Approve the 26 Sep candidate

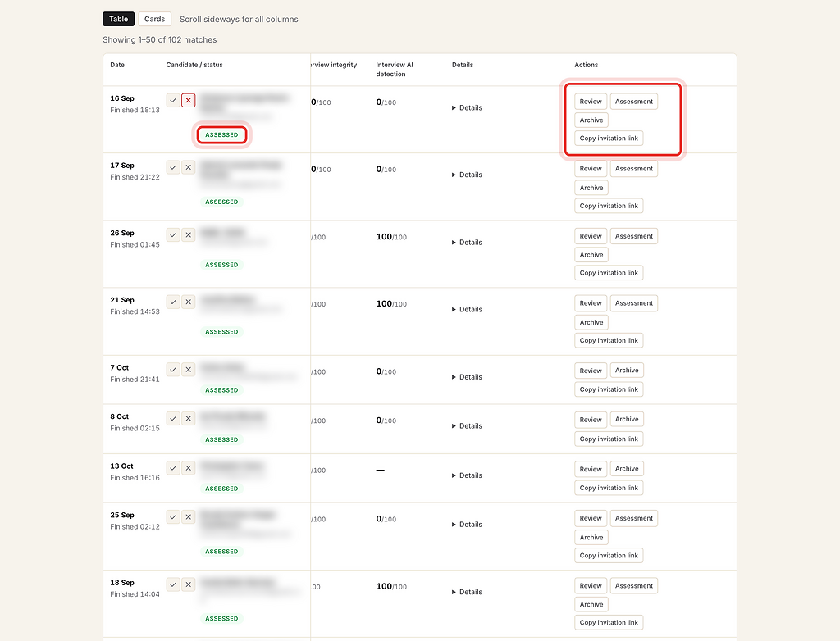pos(173,234)
